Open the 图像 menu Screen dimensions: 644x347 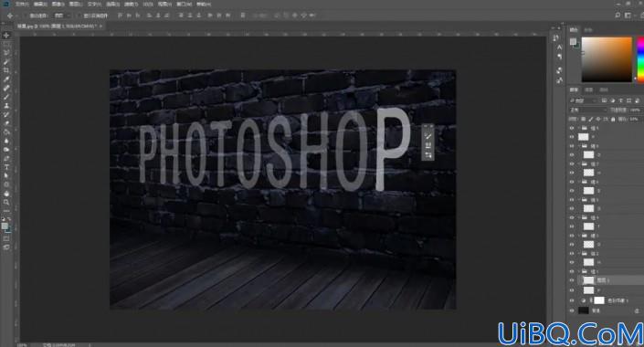pyautogui.click(x=58, y=4)
